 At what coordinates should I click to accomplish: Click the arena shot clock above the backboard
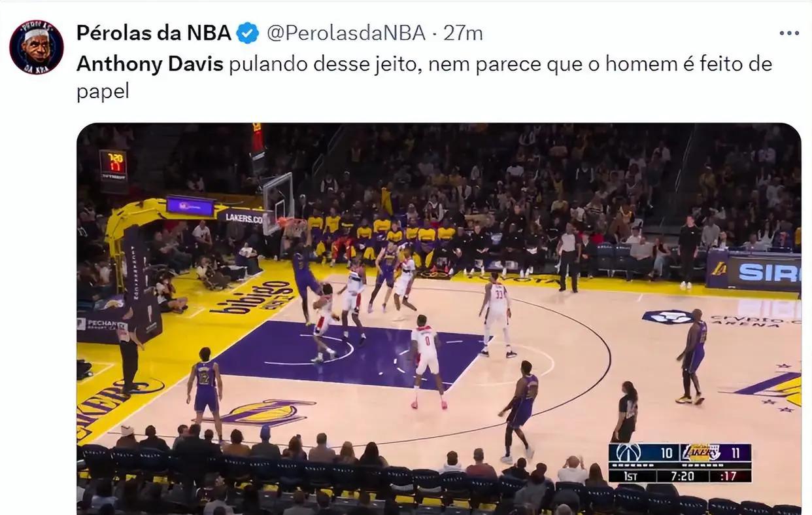coord(113,164)
